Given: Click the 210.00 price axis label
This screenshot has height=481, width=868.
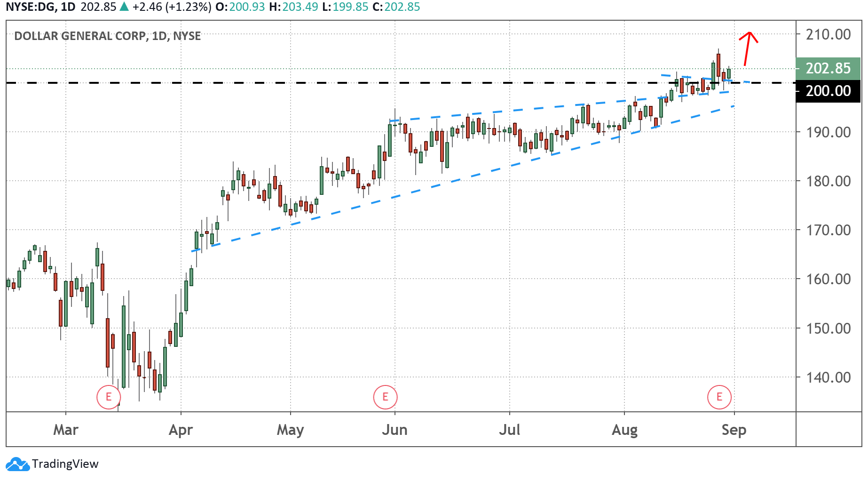Looking at the screenshot, I should click(x=828, y=34).
